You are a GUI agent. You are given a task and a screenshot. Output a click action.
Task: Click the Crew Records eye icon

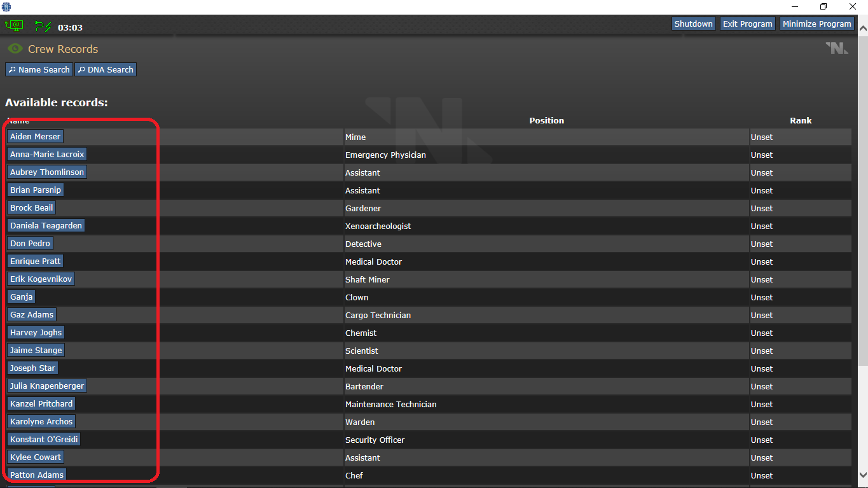(15, 48)
